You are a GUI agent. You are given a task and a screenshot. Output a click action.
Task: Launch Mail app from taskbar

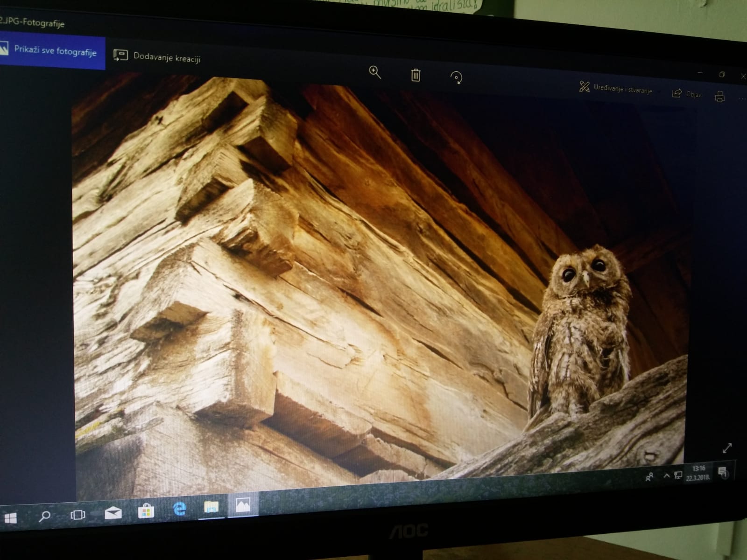pos(113,513)
